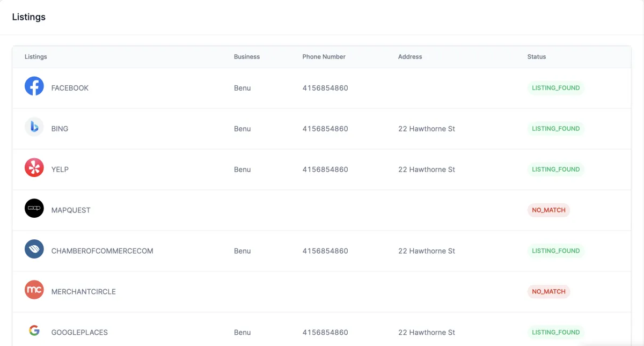Viewport: 644px width, 346px height.
Task: Click the Listings column header
Action: (x=36, y=57)
